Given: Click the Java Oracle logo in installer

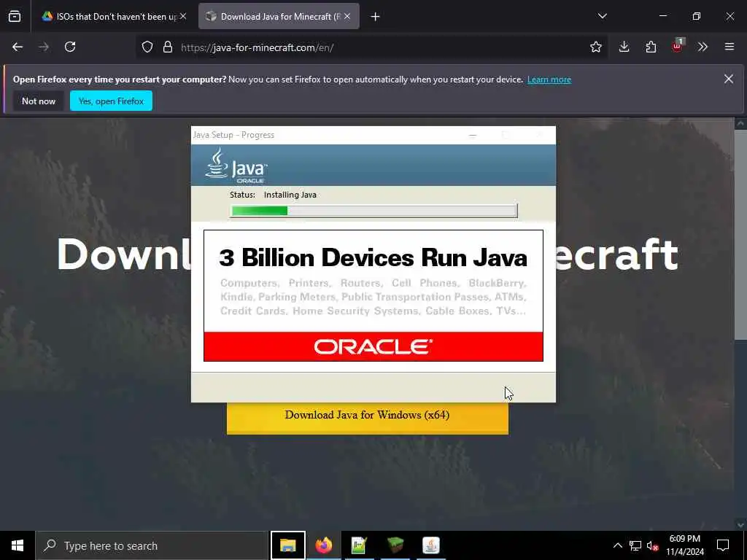Looking at the screenshot, I should point(236,166).
